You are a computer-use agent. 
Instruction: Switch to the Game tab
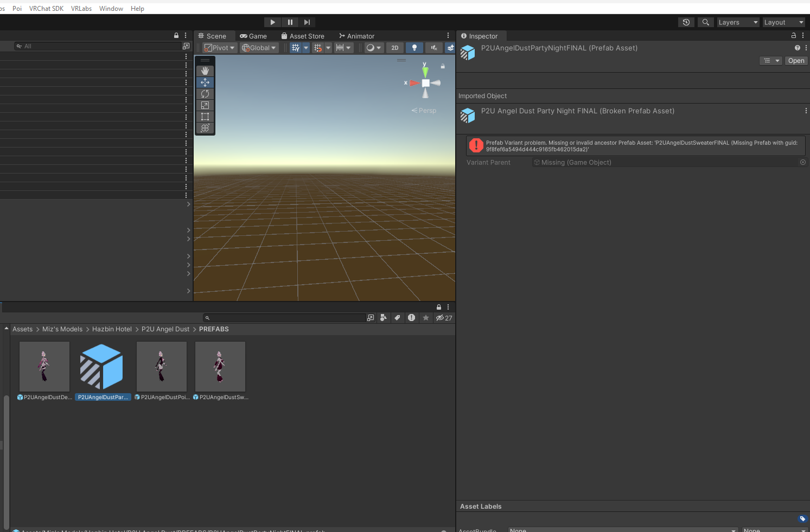[253, 36]
